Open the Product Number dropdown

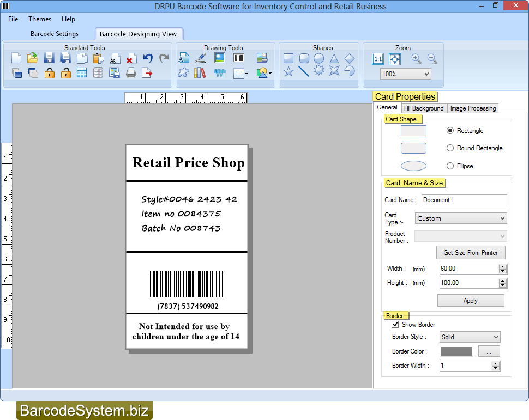click(x=461, y=236)
